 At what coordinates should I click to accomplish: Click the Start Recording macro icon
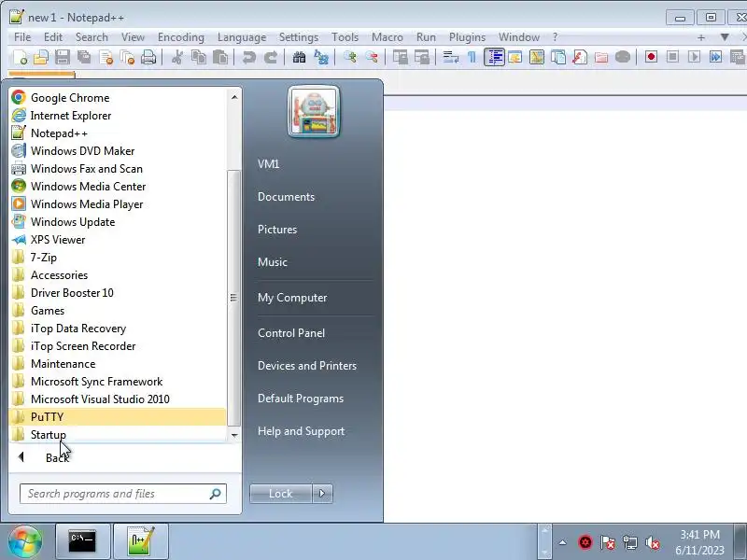[x=651, y=57]
